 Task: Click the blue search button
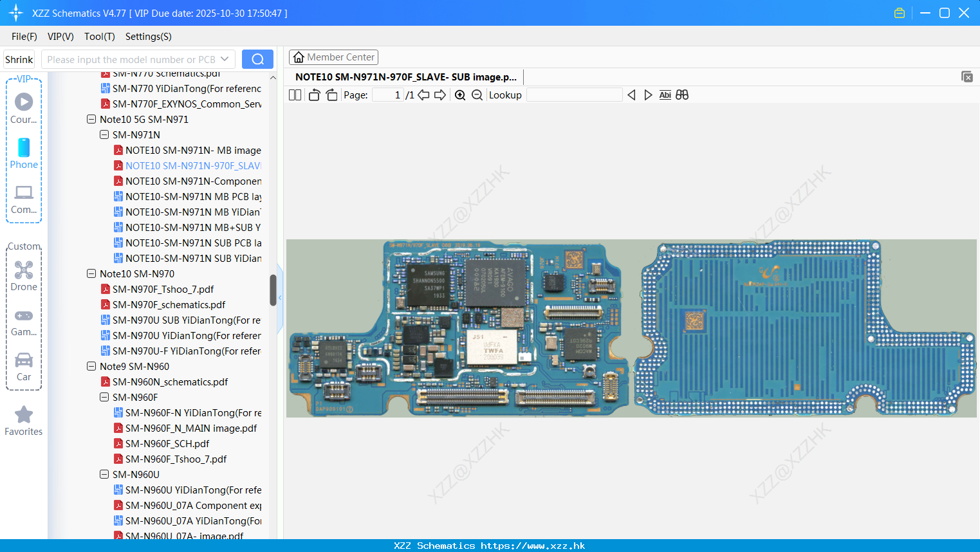click(257, 59)
